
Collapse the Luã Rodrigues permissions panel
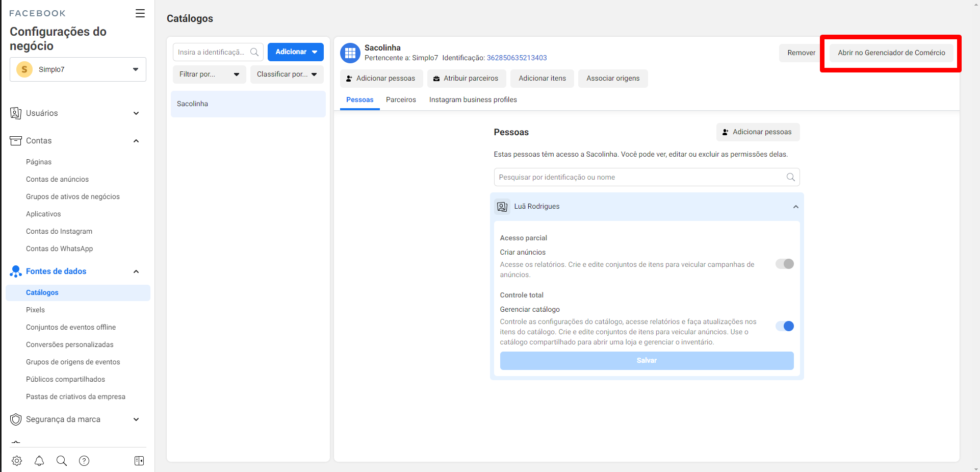(795, 207)
